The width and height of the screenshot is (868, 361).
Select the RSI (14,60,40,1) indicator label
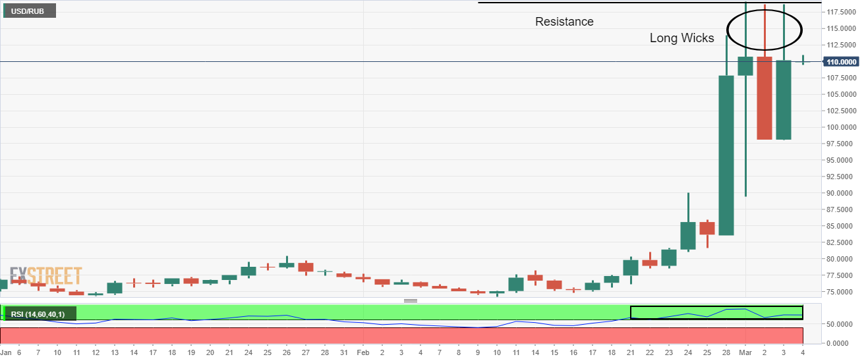[x=41, y=314]
